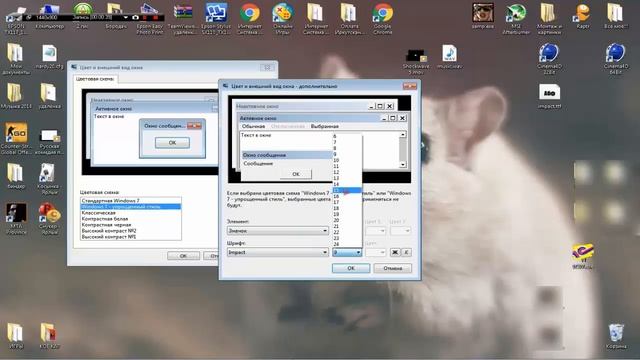Open the Компьютер desktop icon
The image size is (640, 360).
pos(50,16)
